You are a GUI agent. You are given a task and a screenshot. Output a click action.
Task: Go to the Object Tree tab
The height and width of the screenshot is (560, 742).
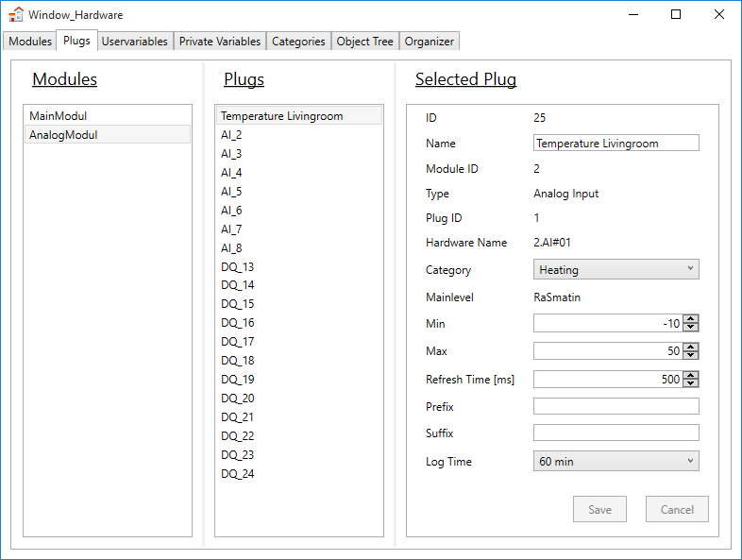365,42
